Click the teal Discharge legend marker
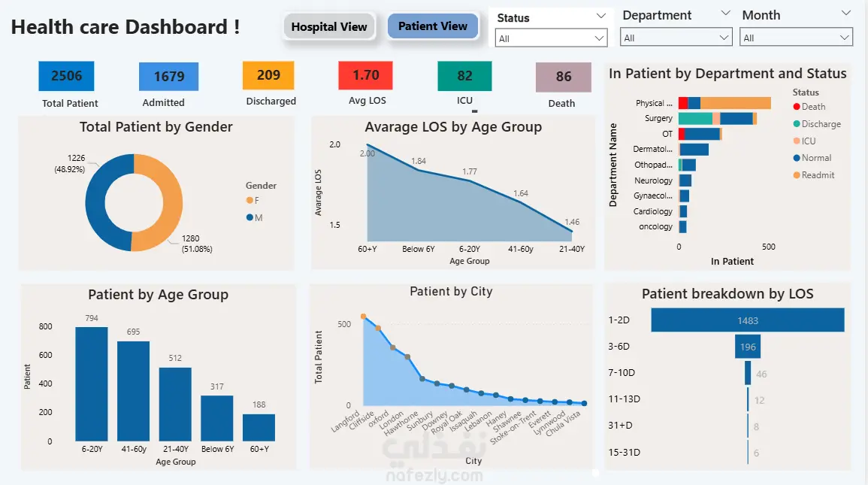The height and width of the screenshot is (485, 868). 797,124
